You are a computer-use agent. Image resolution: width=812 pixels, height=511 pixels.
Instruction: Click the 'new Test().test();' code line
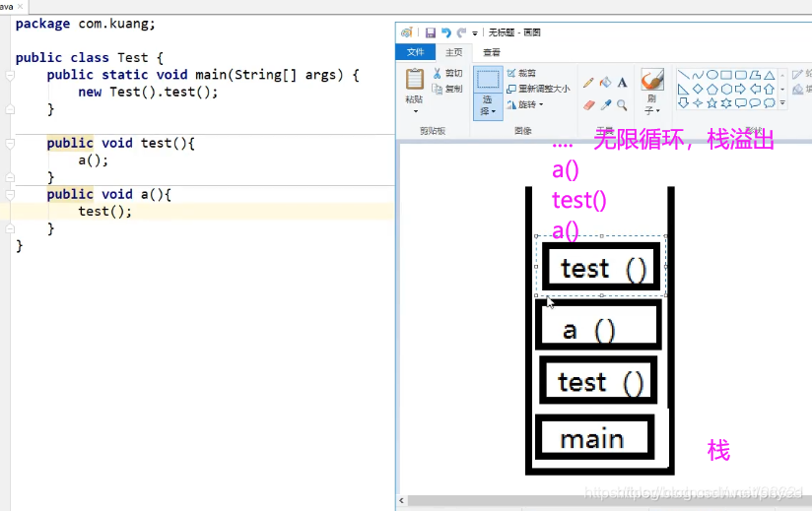[x=148, y=93]
